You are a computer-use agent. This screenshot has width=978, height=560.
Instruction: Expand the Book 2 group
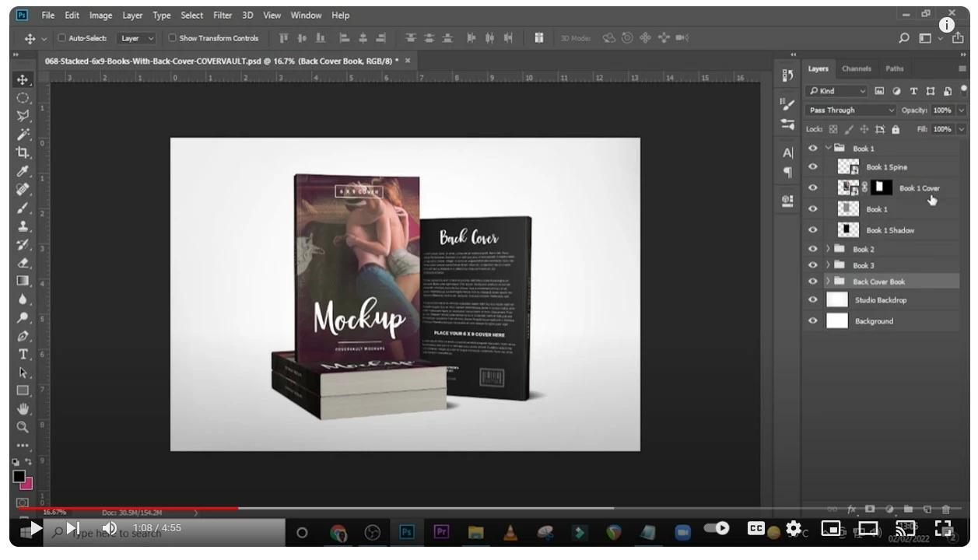pyautogui.click(x=828, y=249)
